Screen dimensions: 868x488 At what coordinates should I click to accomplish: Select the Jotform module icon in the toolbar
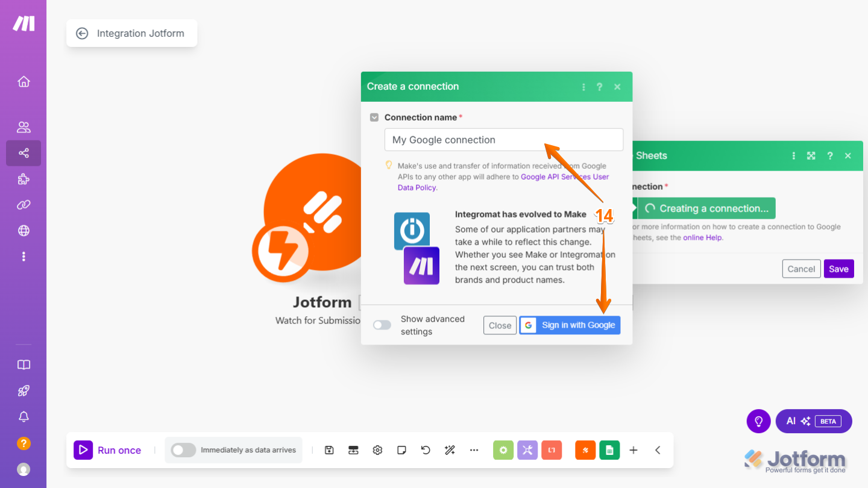tap(585, 450)
